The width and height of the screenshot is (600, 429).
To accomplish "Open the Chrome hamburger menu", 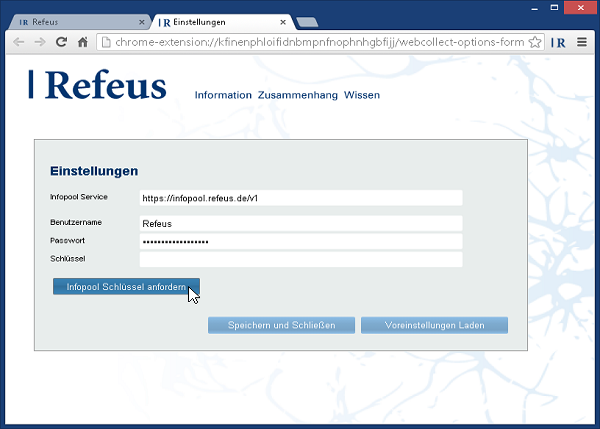I will 582,43.
